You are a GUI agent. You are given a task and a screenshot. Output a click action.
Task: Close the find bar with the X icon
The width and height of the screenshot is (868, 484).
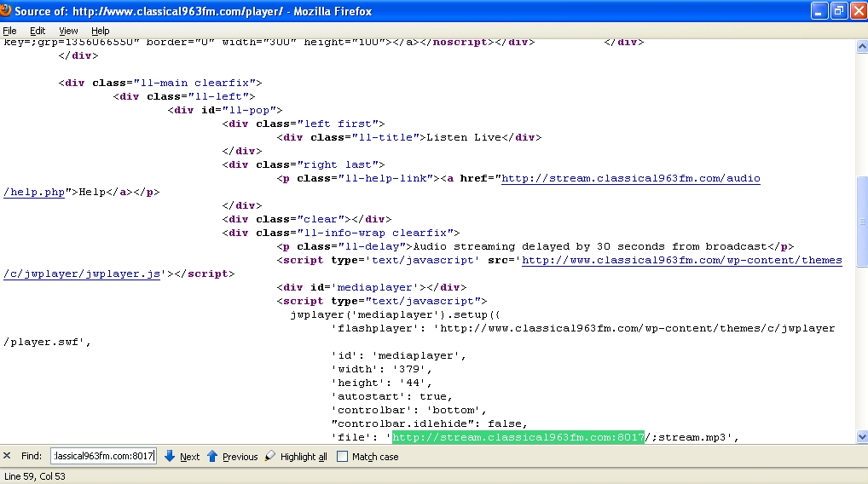7,456
